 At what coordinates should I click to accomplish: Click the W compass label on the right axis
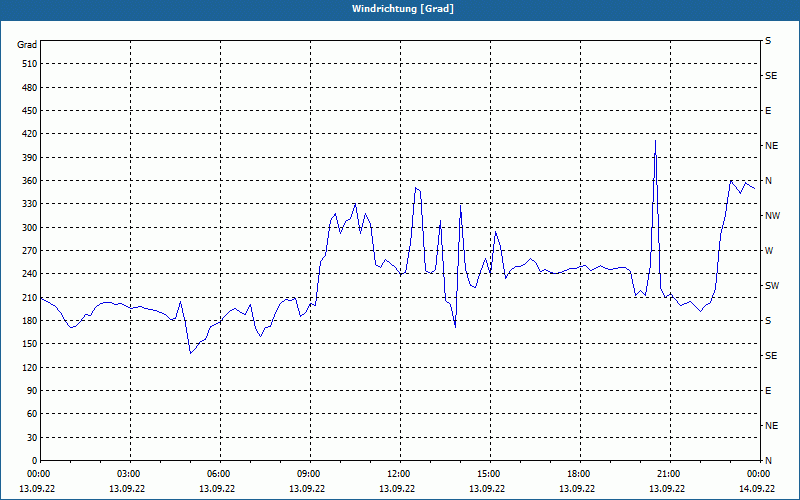[769, 251]
